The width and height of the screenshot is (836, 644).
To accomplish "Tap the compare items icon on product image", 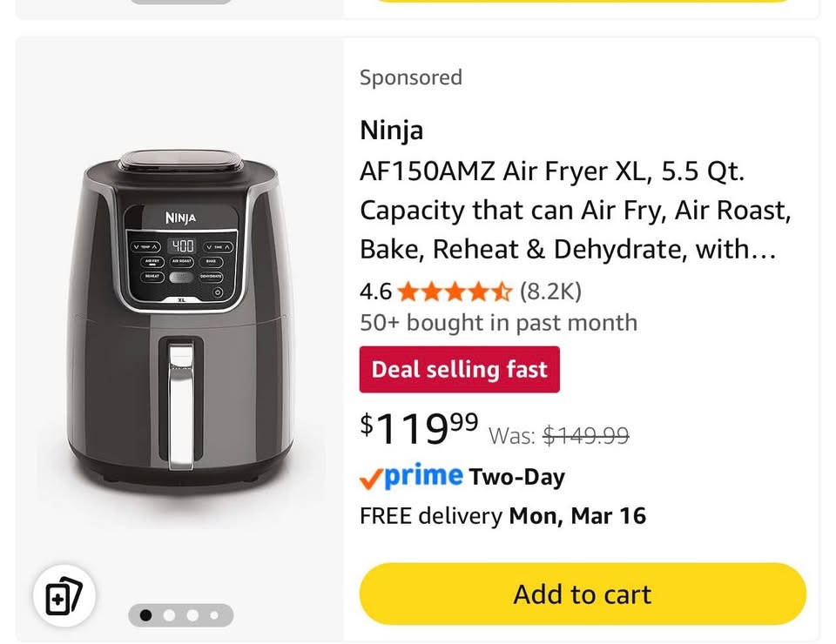I will (64, 598).
